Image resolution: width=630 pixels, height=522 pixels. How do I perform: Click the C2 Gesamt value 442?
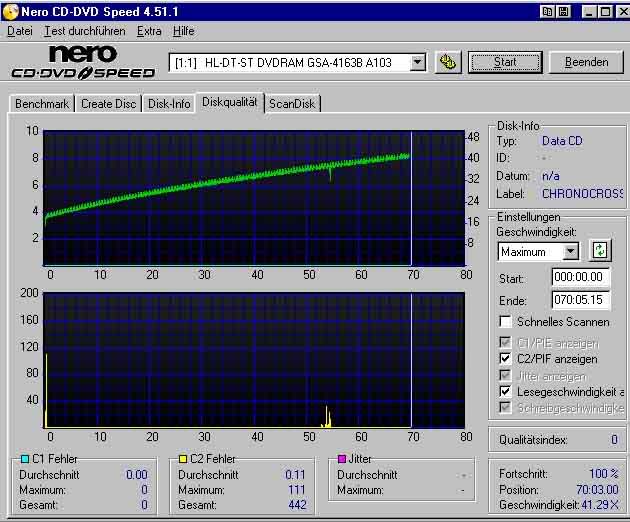(x=297, y=505)
